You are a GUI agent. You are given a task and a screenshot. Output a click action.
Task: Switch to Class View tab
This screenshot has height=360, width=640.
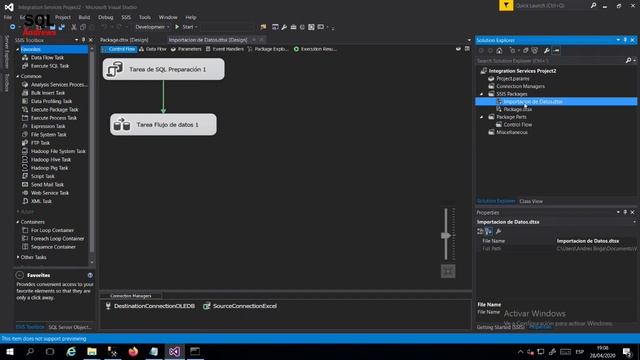click(531, 201)
